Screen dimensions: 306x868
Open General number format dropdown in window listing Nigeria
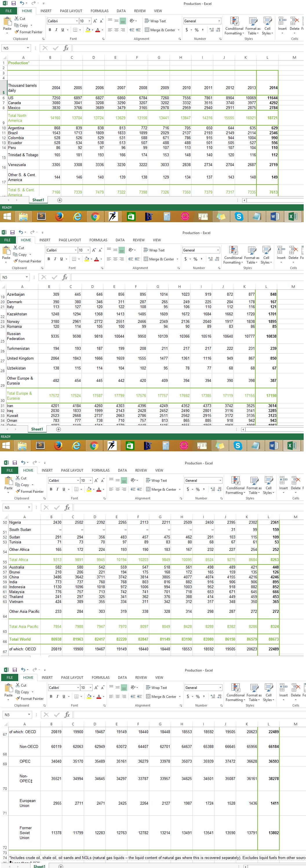[x=220, y=480]
